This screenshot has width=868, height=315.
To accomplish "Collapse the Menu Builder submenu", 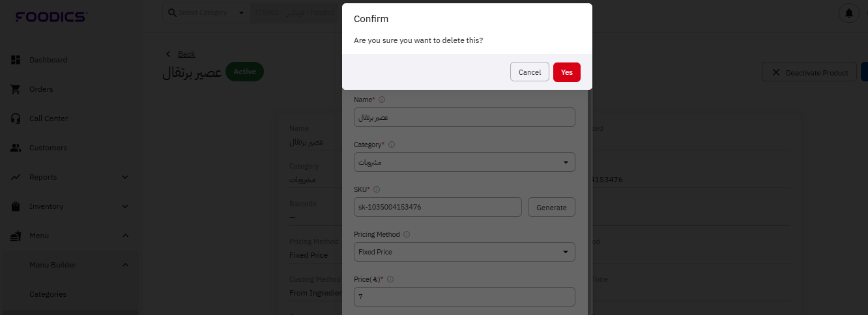I will (125, 265).
